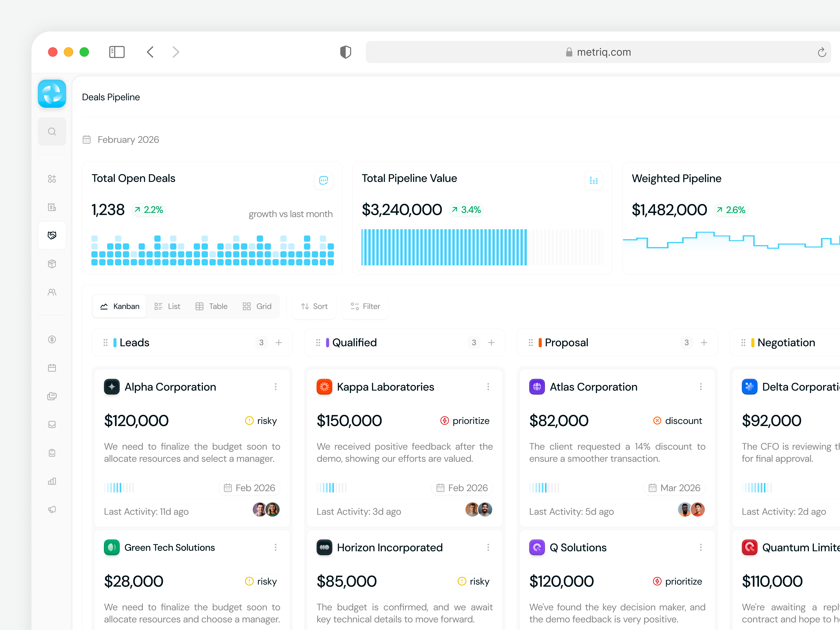Click the Negotiation column drag handle
840x630 pixels.
(744, 342)
